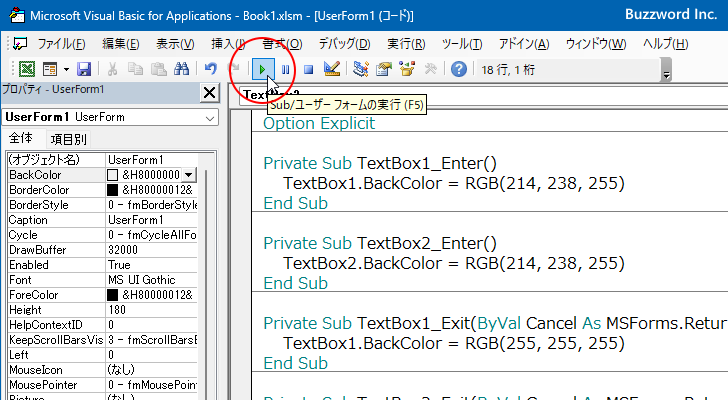Click the BackColor white color swatch
Viewport: 728px width, 400px height.
112,175
